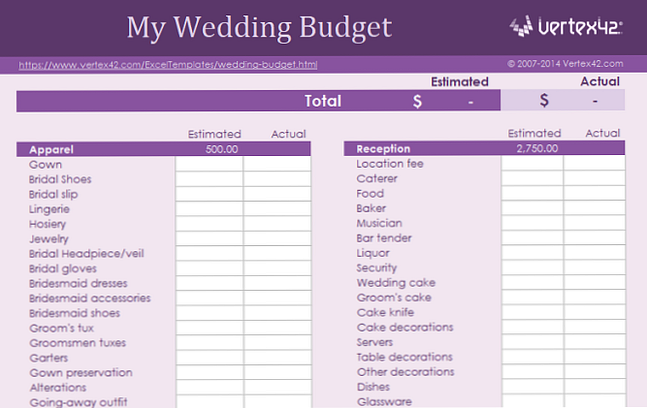This screenshot has width=647, height=408.
Task: Select the Apparel 500.00 estimated value
Action: point(222,149)
